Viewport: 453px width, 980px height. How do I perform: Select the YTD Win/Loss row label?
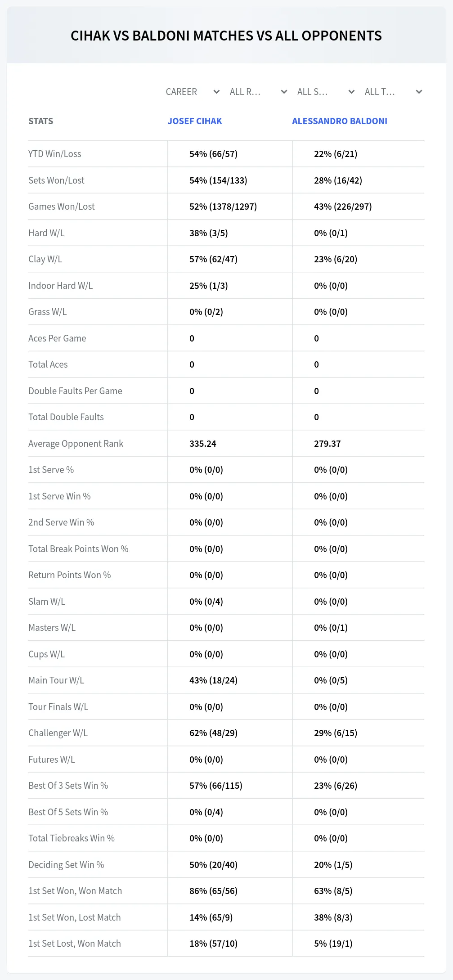tap(55, 154)
